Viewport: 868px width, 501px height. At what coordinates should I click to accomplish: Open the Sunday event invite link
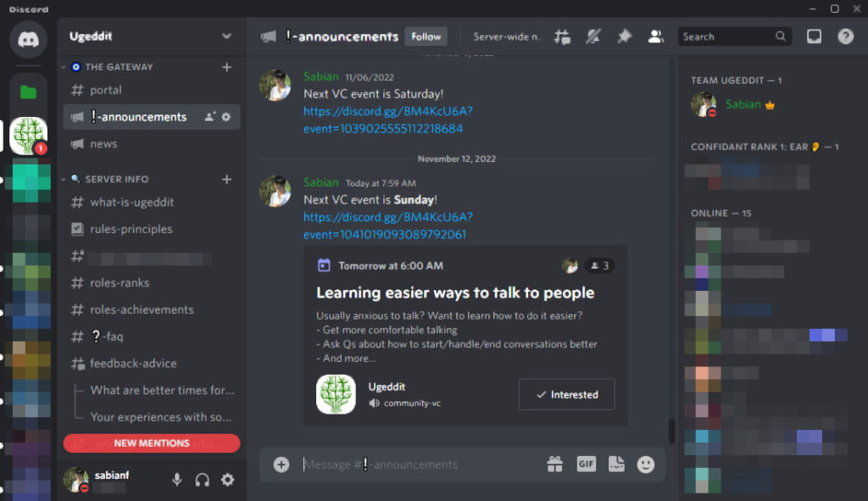click(x=387, y=225)
